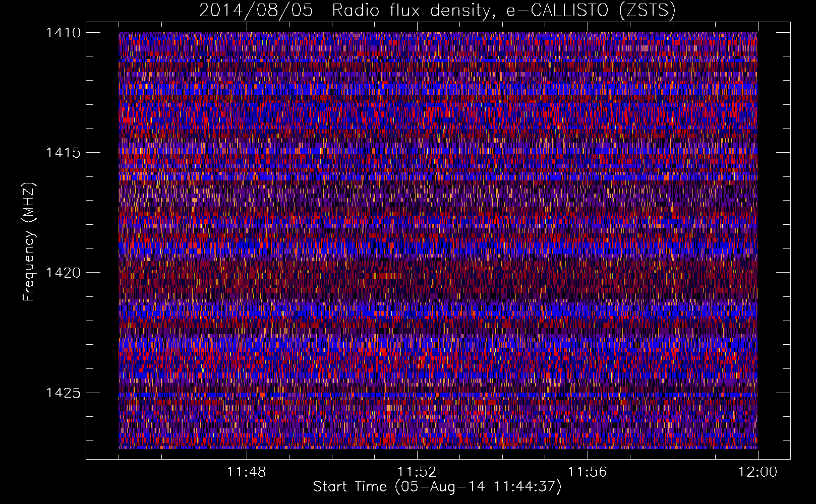Click the 11:56 time tick label

587,472
